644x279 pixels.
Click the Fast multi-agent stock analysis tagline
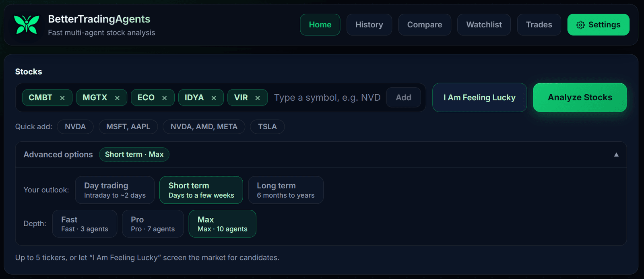coord(101,33)
